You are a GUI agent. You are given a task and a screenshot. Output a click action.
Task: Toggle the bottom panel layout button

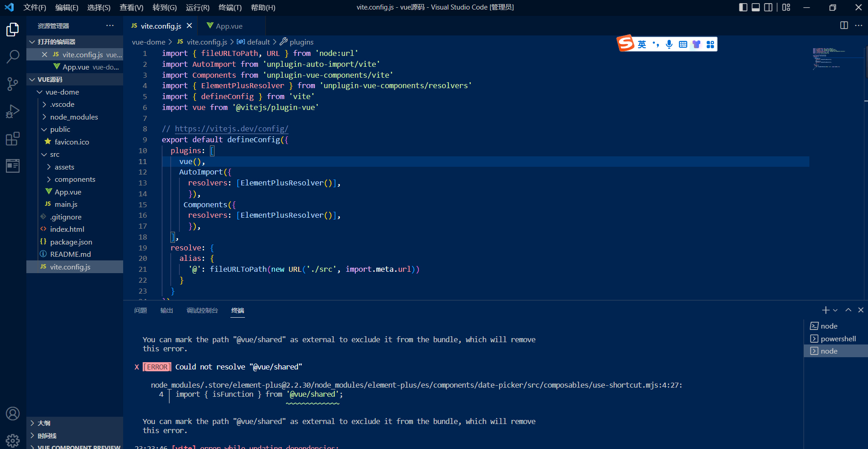(756, 7)
